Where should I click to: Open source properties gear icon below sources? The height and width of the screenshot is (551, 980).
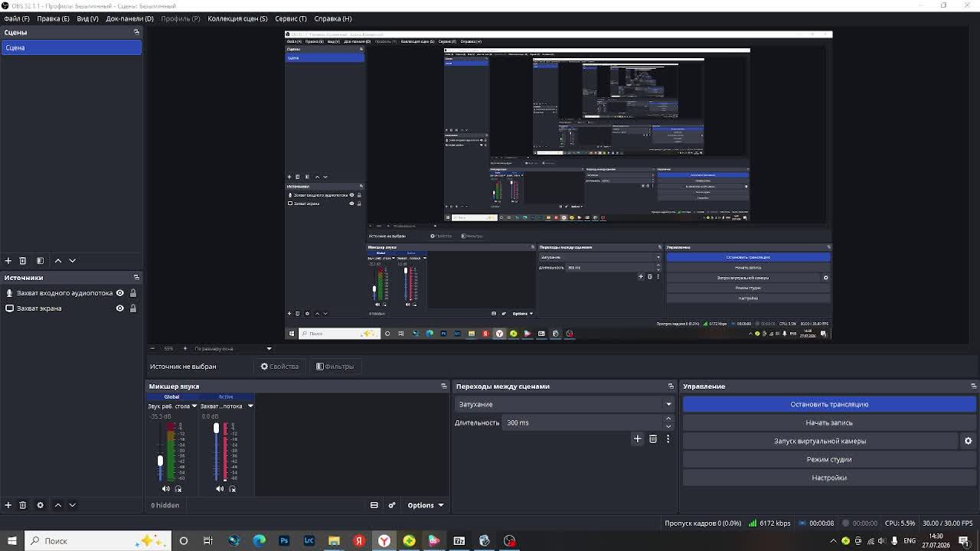pos(40,505)
